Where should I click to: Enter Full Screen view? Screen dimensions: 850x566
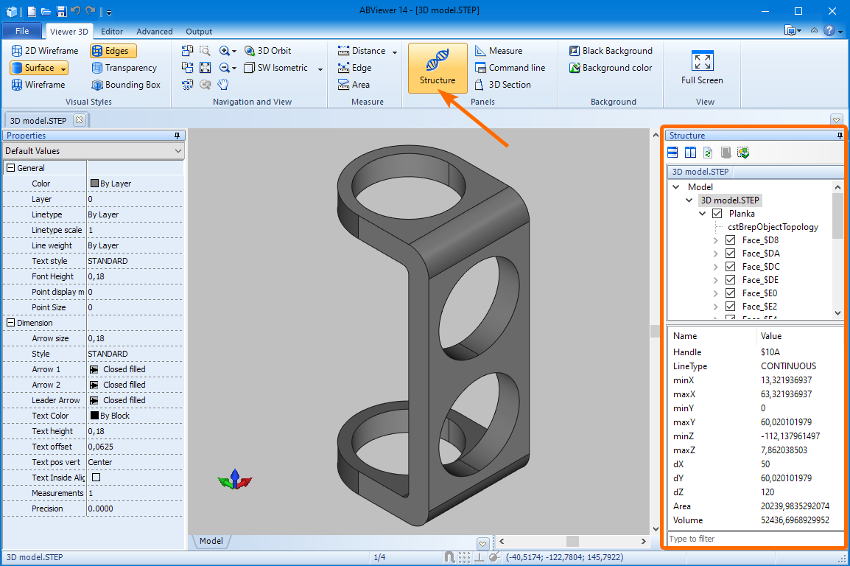tap(703, 68)
